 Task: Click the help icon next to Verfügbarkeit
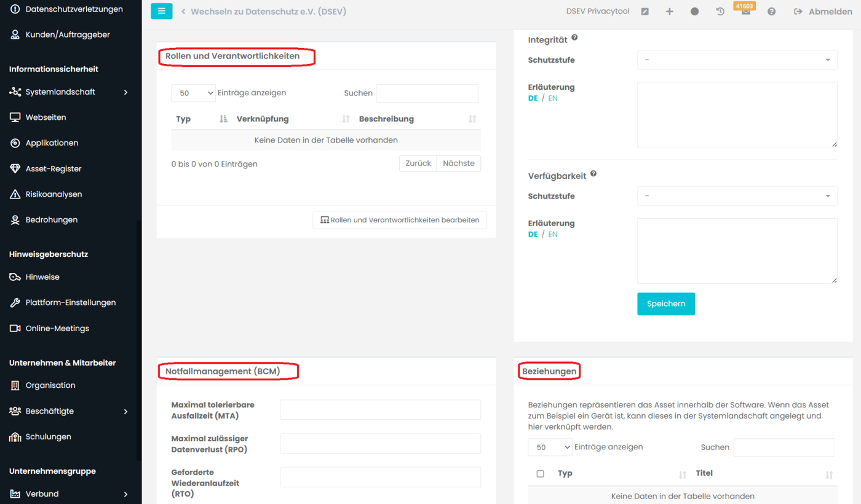click(x=593, y=174)
